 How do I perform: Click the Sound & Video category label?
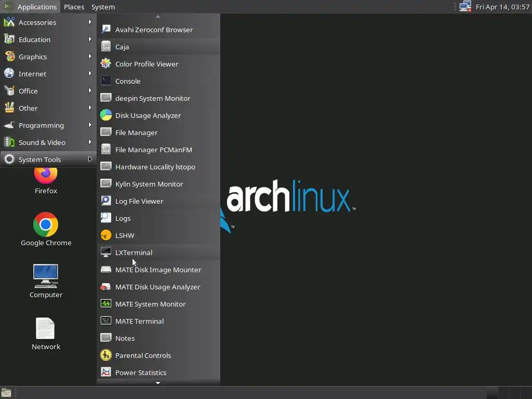(42, 142)
